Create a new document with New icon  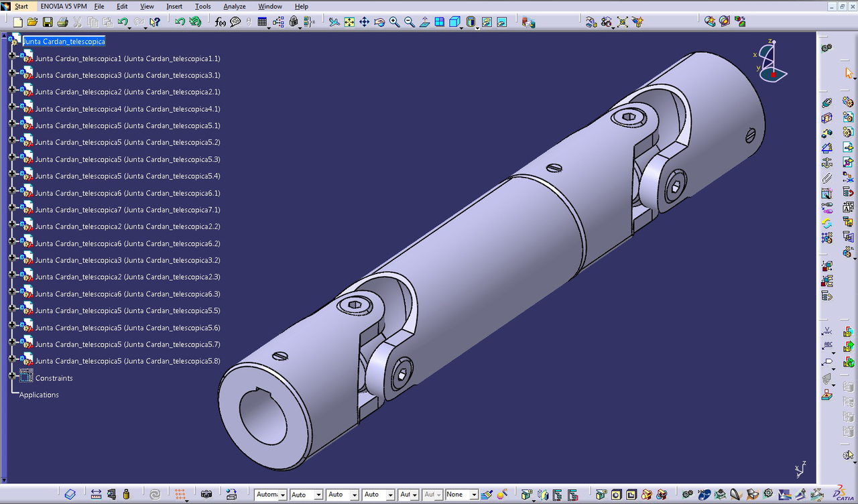18,22
